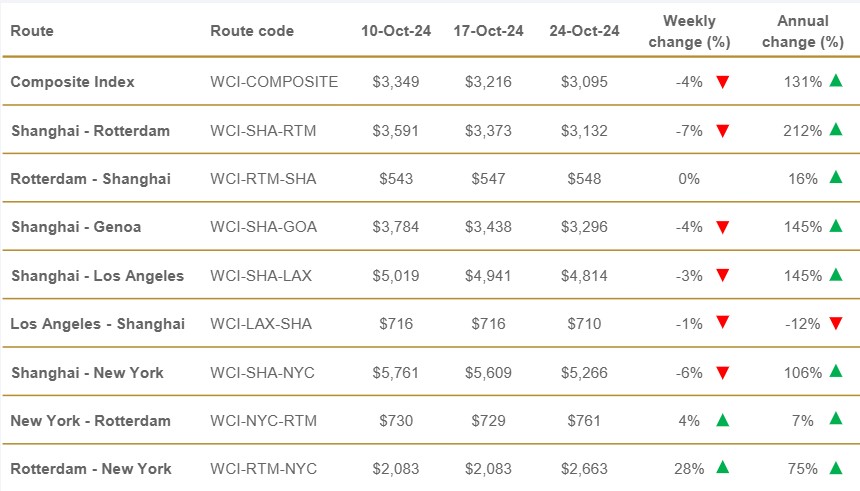860x491 pixels.
Task: Click the Shanghai - Genoa route name
Action: 76,227
